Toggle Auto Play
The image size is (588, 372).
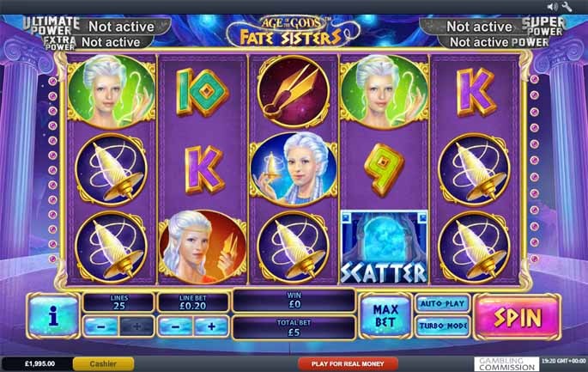[442, 303]
